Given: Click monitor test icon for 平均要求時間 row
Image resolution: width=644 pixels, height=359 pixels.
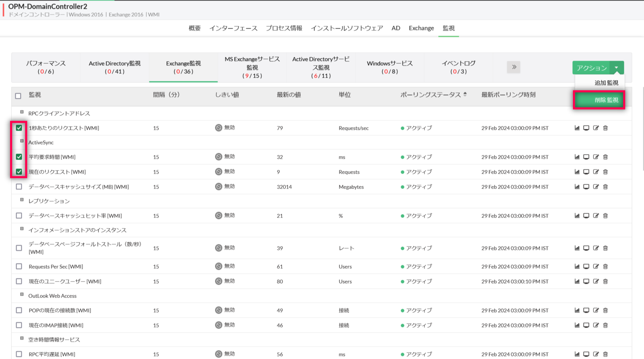Looking at the screenshot, I should point(586,157).
